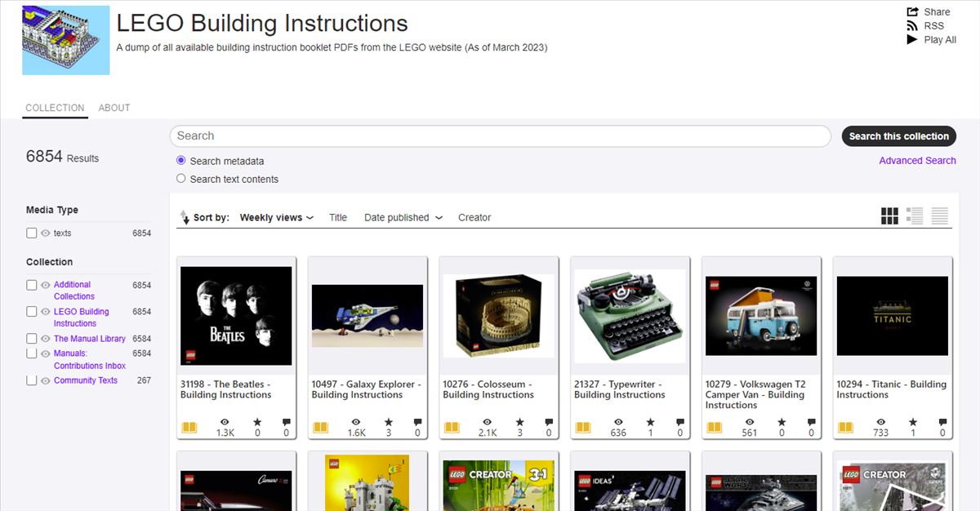This screenshot has width=980, height=511.
Task: Check the Manuals: Contributions Inbox checkbox
Action: [x=31, y=353]
